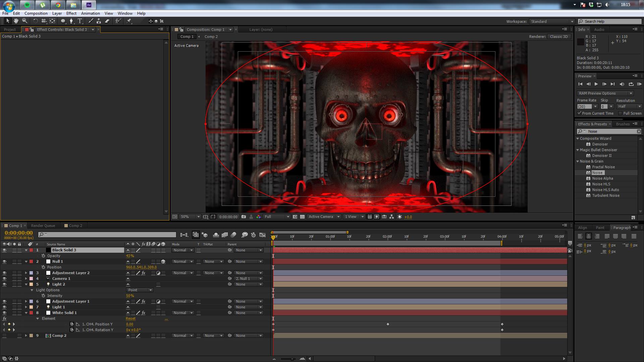Toggle stopwatch for Opacity property
Image resolution: width=644 pixels, height=362 pixels.
click(43, 256)
